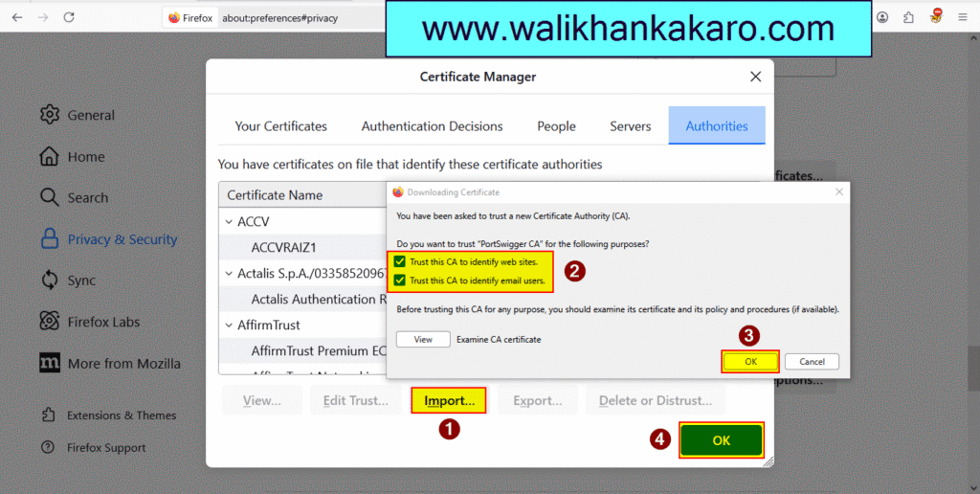
Task: Open the Search settings label
Action: pyautogui.click(x=87, y=198)
